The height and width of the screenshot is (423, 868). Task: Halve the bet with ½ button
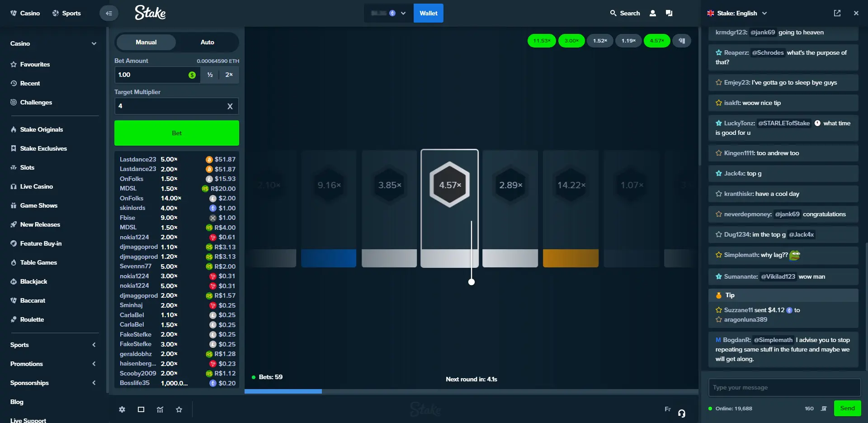[x=210, y=75]
